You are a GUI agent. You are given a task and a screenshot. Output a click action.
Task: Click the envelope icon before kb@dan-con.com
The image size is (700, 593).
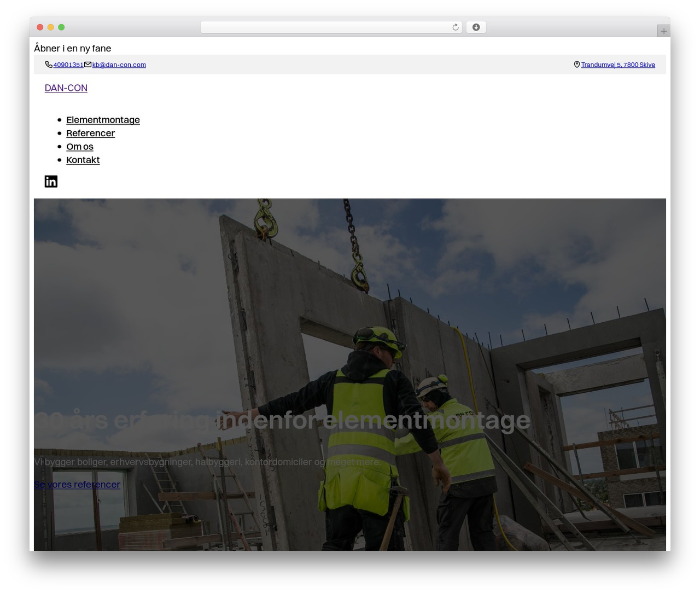pyautogui.click(x=87, y=65)
